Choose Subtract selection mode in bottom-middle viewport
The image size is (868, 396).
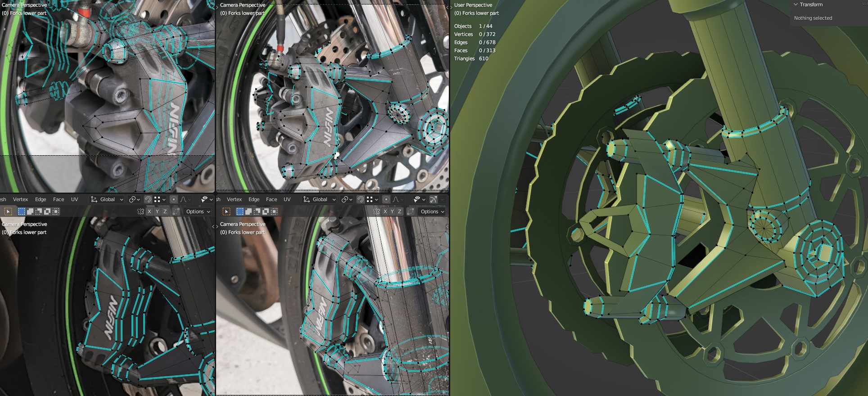(x=257, y=211)
